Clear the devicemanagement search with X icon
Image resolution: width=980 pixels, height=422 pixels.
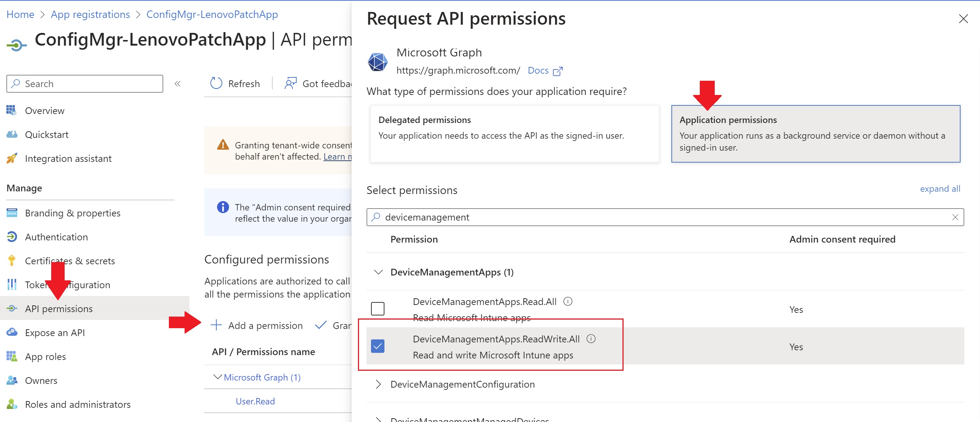tap(955, 217)
